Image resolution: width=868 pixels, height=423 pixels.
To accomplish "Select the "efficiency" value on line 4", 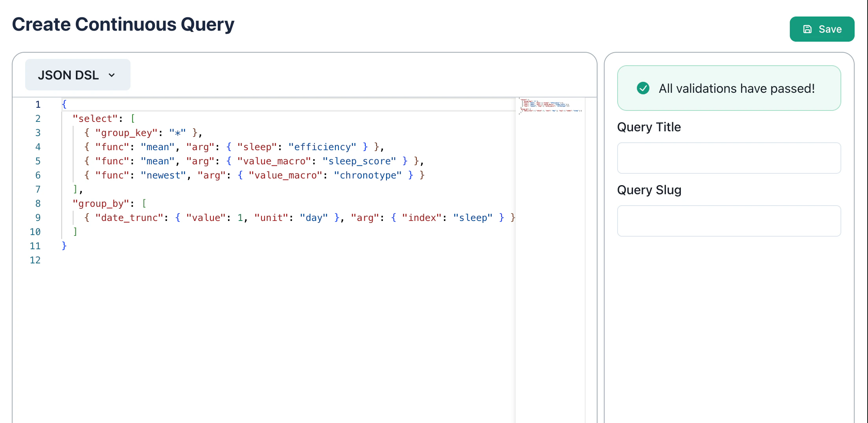I will [322, 147].
